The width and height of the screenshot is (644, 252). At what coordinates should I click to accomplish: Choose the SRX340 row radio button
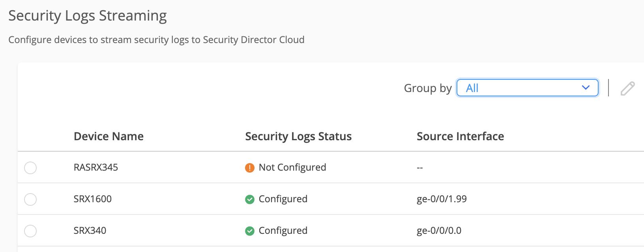[x=30, y=231]
